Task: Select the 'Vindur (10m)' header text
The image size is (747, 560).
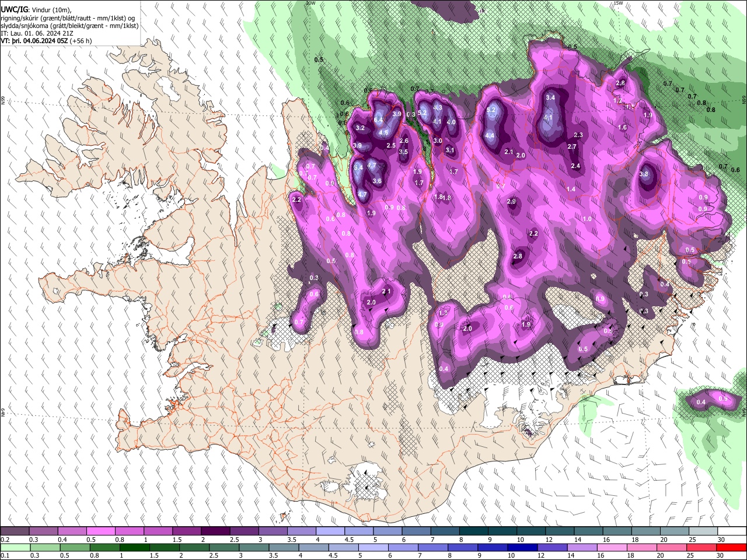Action: click(51, 9)
